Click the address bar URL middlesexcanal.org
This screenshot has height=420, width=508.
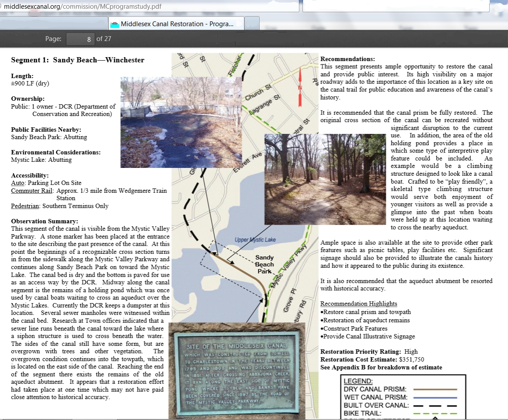point(82,6)
